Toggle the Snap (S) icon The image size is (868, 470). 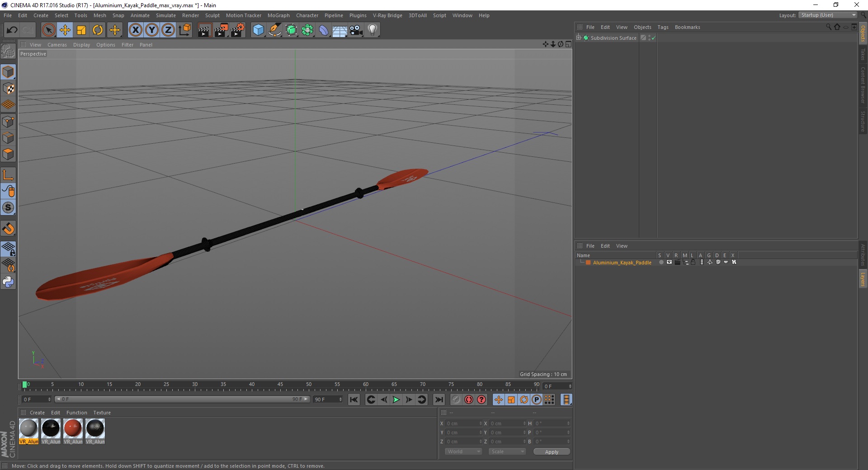(x=8, y=208)
